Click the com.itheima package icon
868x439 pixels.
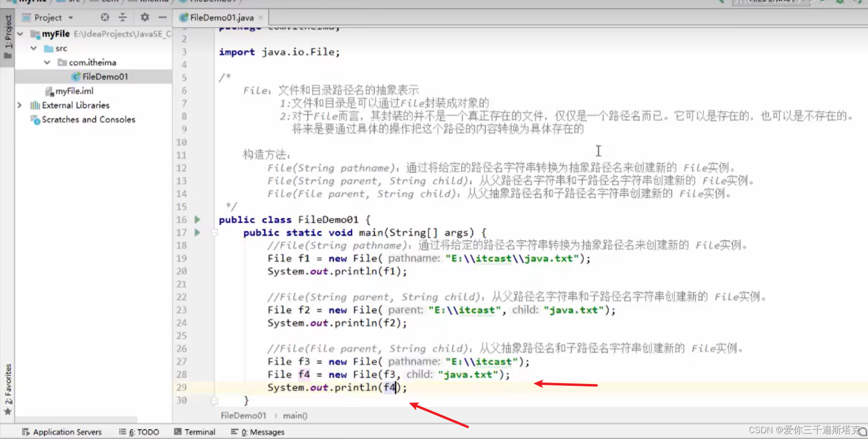pos(62,62)
